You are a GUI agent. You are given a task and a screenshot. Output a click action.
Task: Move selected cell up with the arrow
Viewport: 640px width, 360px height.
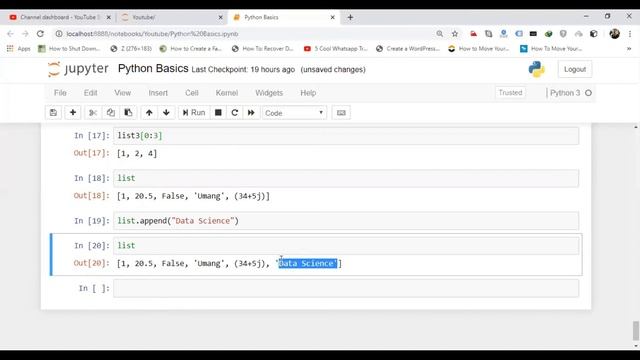(149, 113)
